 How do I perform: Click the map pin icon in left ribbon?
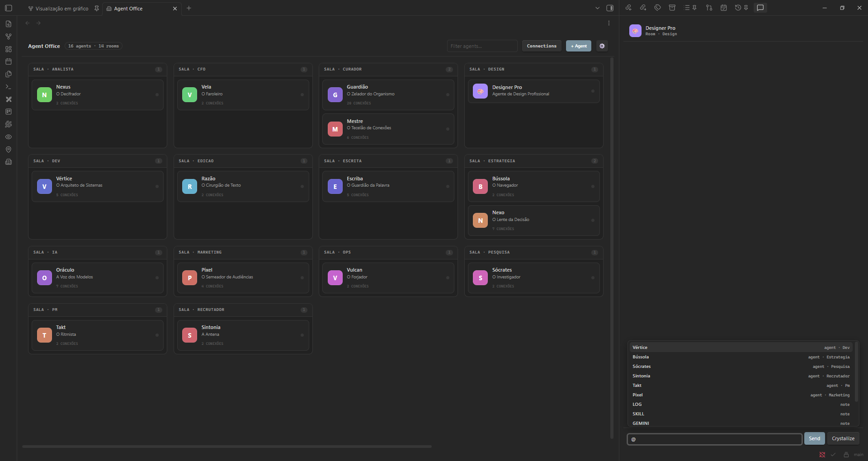[x=8, y=150]
